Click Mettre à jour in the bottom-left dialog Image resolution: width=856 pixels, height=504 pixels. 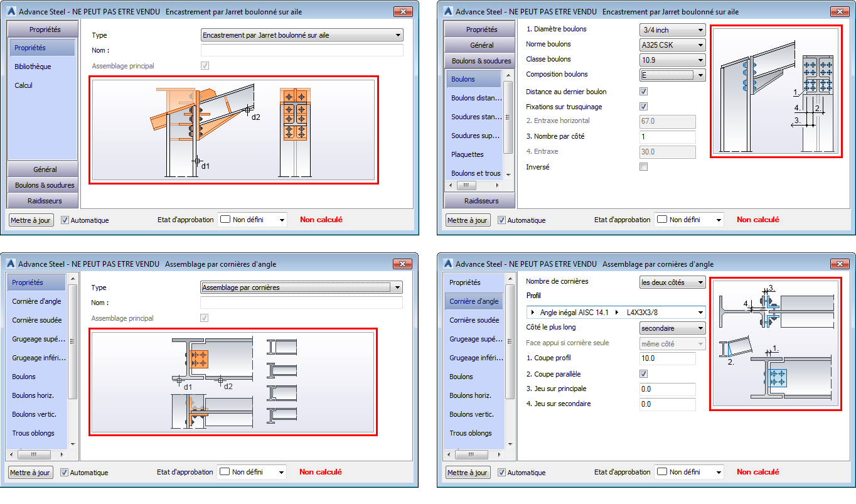pos(31,473)
